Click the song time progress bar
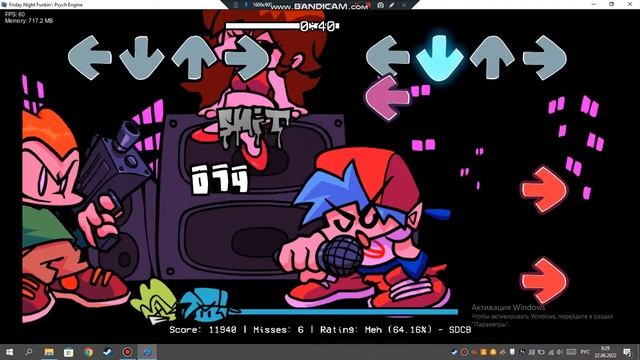 pyautogui.click(x=282, y=26)
